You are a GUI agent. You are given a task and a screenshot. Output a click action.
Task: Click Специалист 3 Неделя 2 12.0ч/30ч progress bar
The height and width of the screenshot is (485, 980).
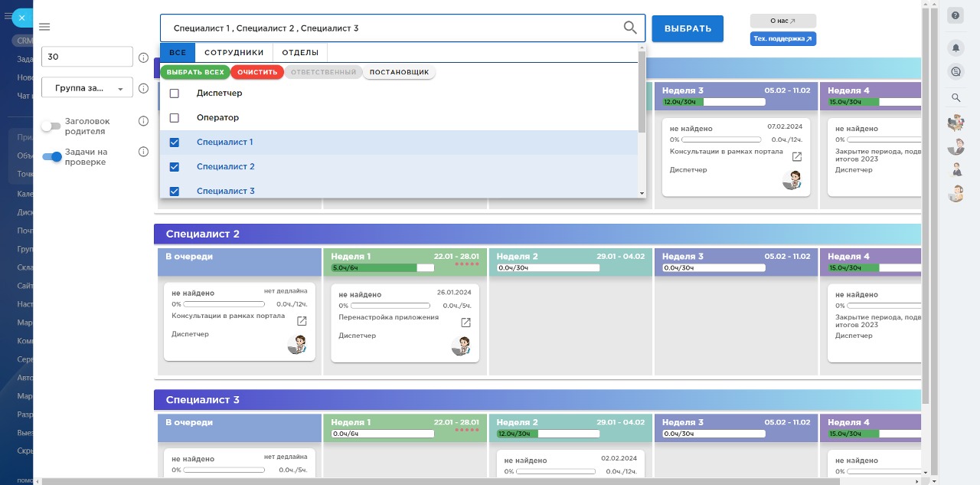[x=547, y=434]
